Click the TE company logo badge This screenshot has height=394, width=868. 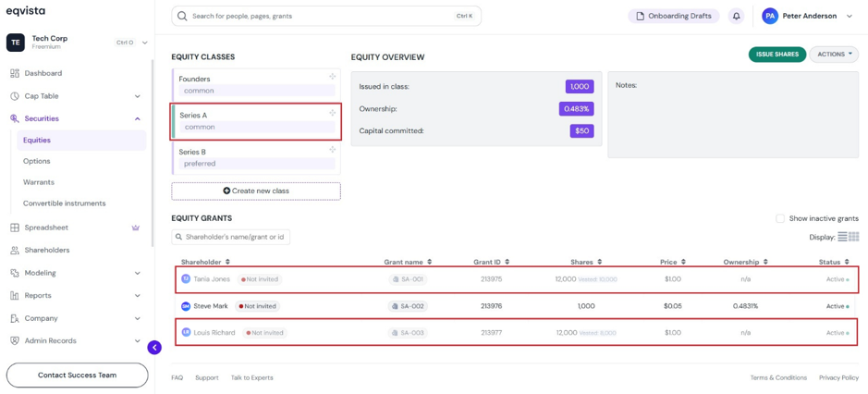[x=16, y=43]
